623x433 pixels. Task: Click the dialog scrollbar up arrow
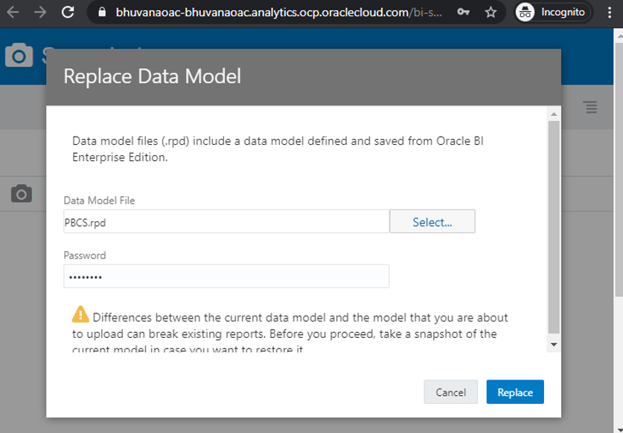pyautogui.click(x=554, y=117)
